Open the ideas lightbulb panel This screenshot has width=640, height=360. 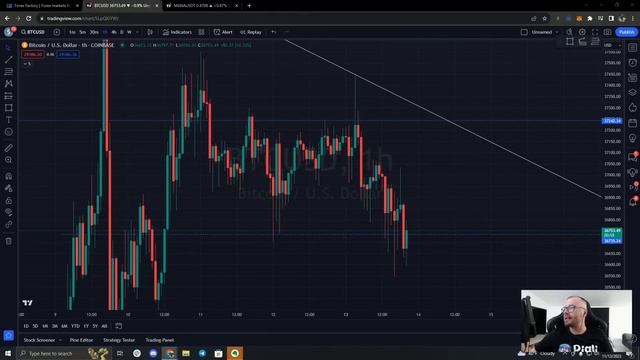tap(632, 138)
